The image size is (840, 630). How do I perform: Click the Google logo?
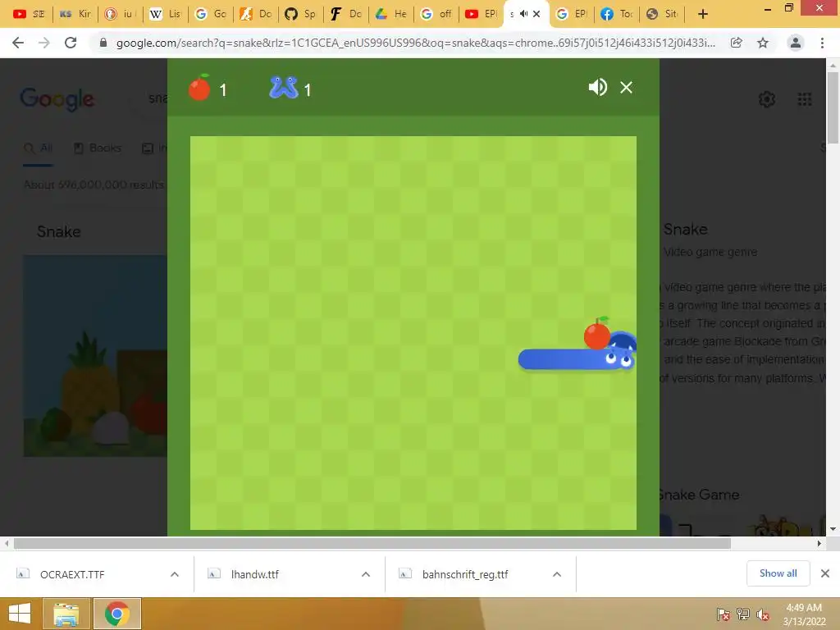point(57,99)
